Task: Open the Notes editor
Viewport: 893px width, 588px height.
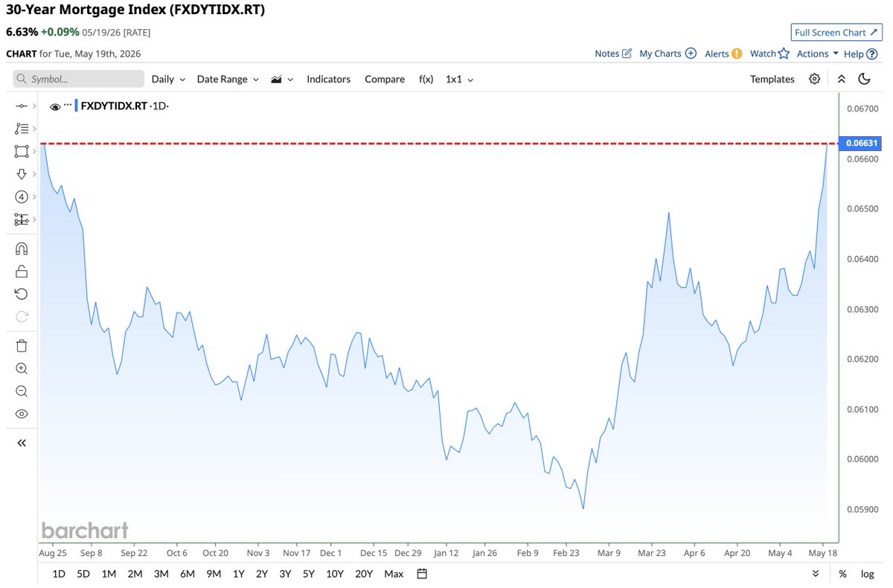Action: pyautogui.click(x=613, y=54)
